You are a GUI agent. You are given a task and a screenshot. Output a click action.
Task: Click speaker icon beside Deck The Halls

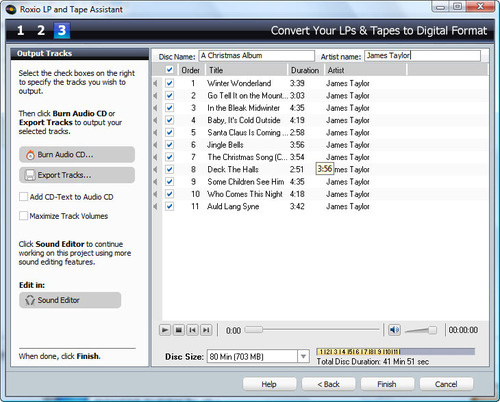156,169
